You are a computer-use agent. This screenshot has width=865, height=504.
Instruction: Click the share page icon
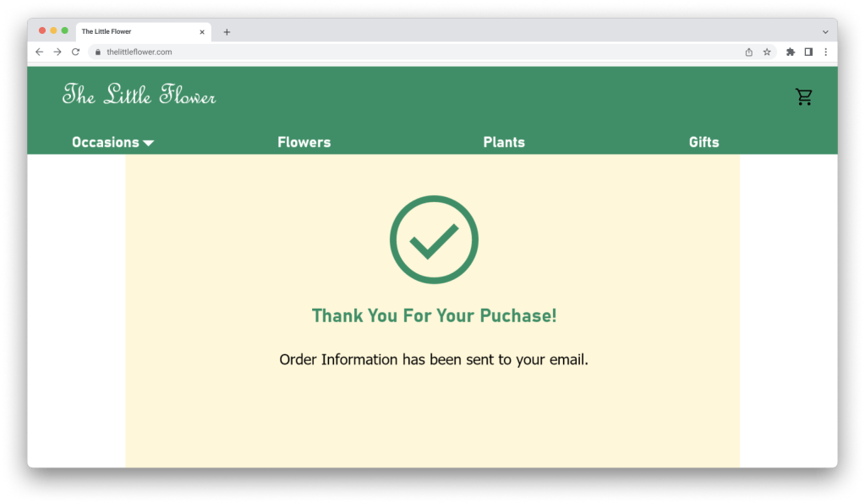point(748,52)
